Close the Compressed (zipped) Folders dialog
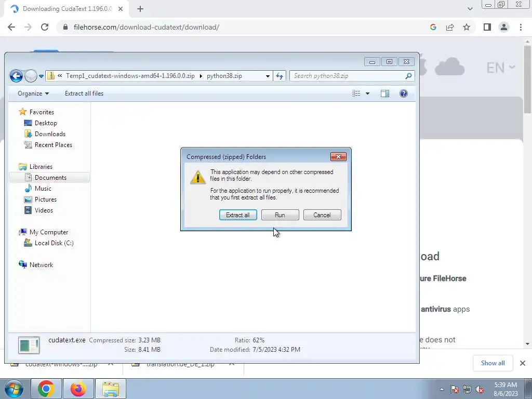The height and width of the screenshot is (399, 532). click(338, 156)
